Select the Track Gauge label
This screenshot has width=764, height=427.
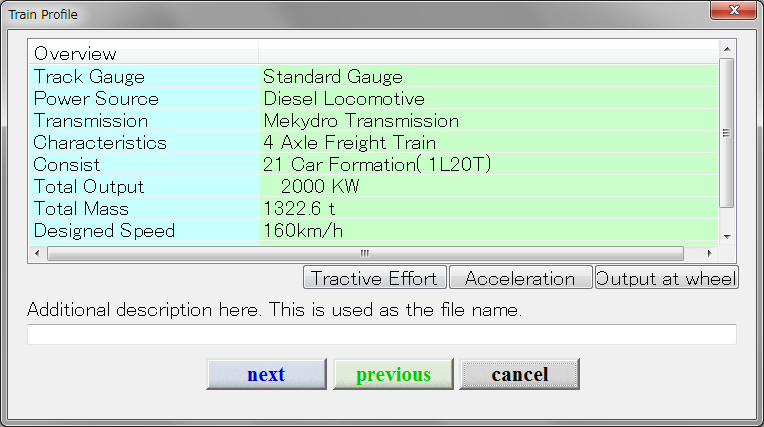click(89, 77)
